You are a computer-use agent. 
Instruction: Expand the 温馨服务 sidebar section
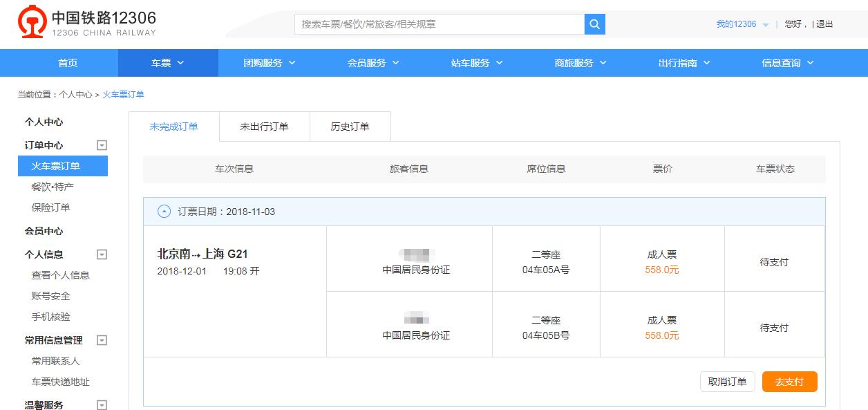pyautogui.click(x=101, y=404)
